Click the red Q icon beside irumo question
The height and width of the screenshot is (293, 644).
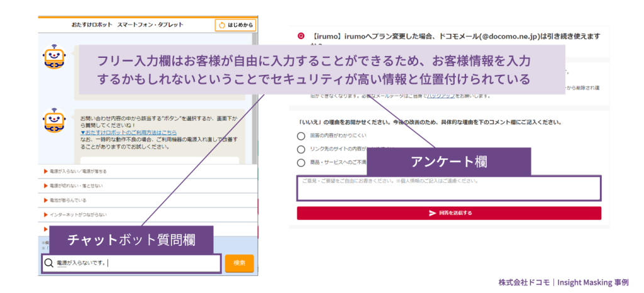(x=301, y=36)
